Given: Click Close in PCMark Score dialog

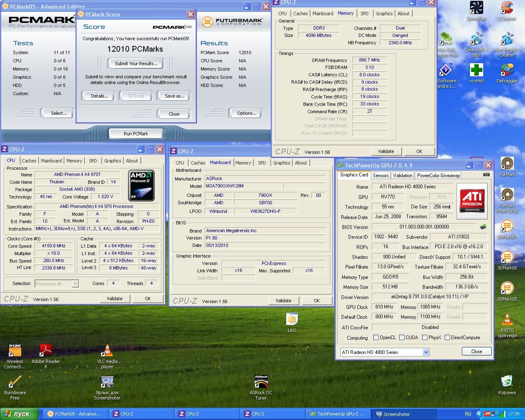Looking at the screenshot, I should [x=174, y=114].
